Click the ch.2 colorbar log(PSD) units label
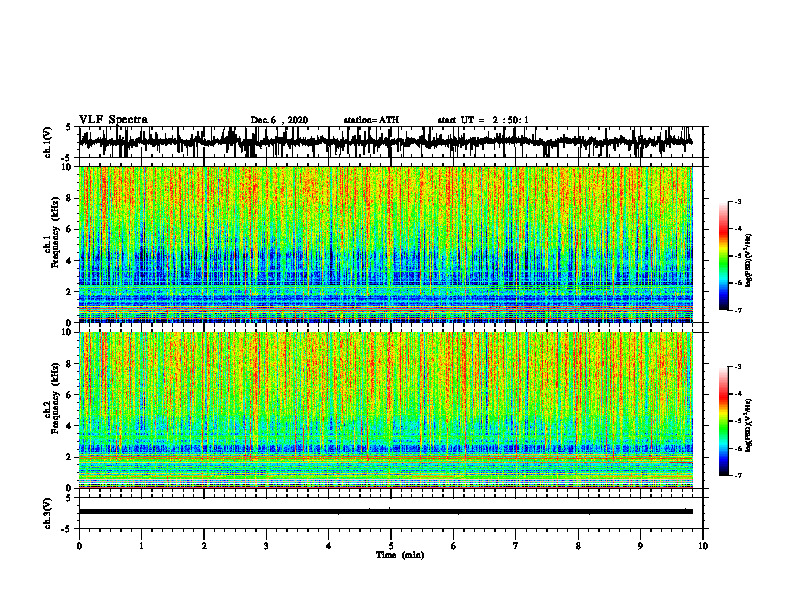 pyautogui.click(x=750, y=425)
